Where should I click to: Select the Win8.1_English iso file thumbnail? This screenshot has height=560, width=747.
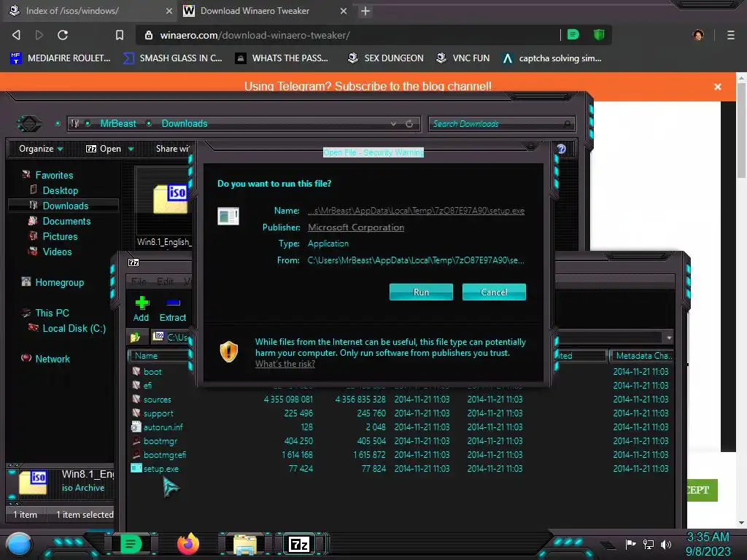coord(164,207)
